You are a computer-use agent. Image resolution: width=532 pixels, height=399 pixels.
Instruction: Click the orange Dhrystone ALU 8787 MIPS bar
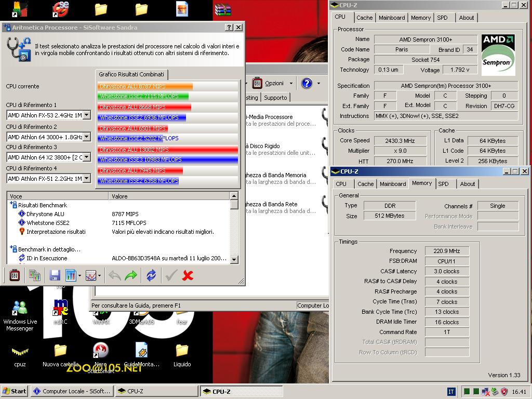click(x=145, y=86)
